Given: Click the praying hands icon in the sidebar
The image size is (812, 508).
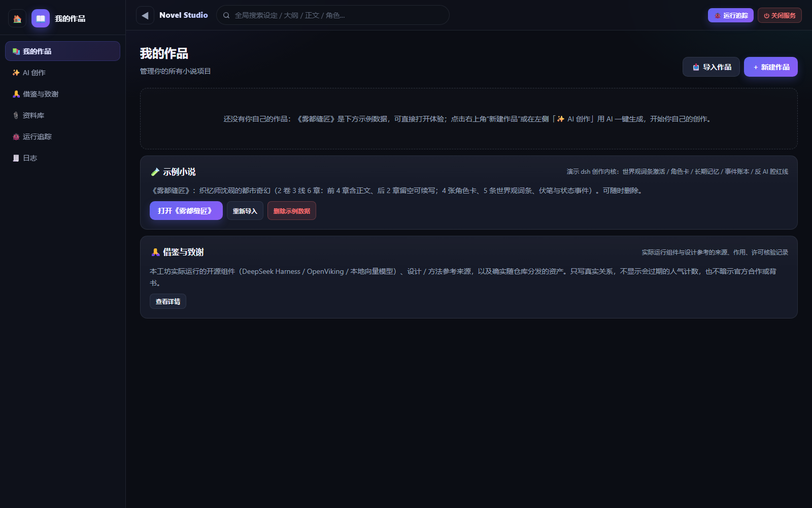Looking at the screenshot, I should point(16,94).
